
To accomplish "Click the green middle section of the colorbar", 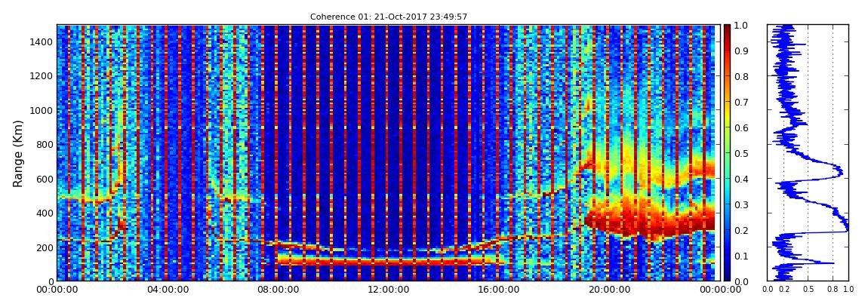I will pos(728,152).
